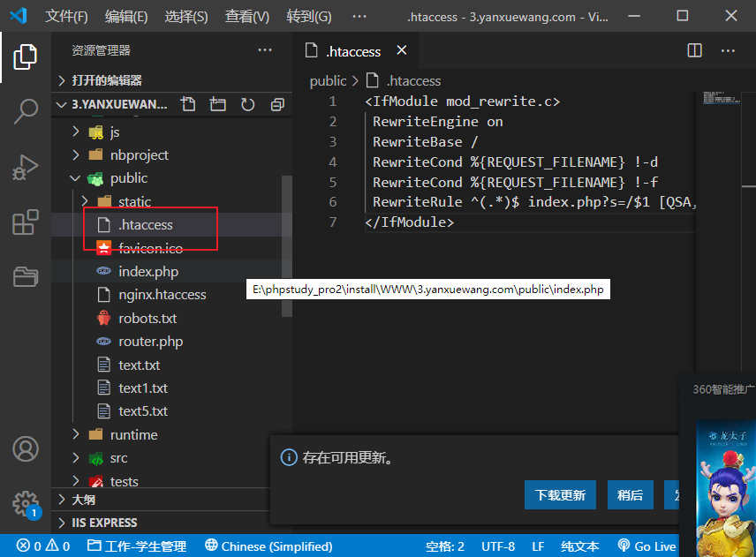Open the Explorer view in activity bar
This screenshot has height=557, width=756.
[25, 56]
